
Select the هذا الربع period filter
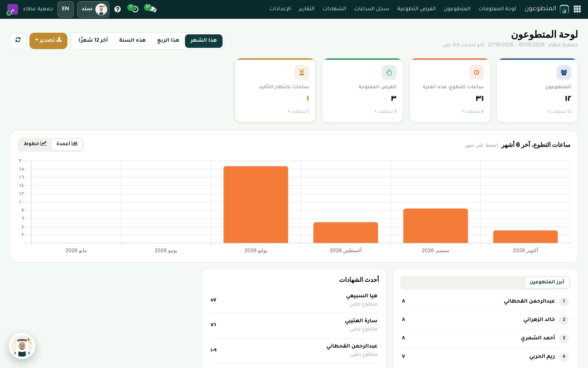point(168,41)
